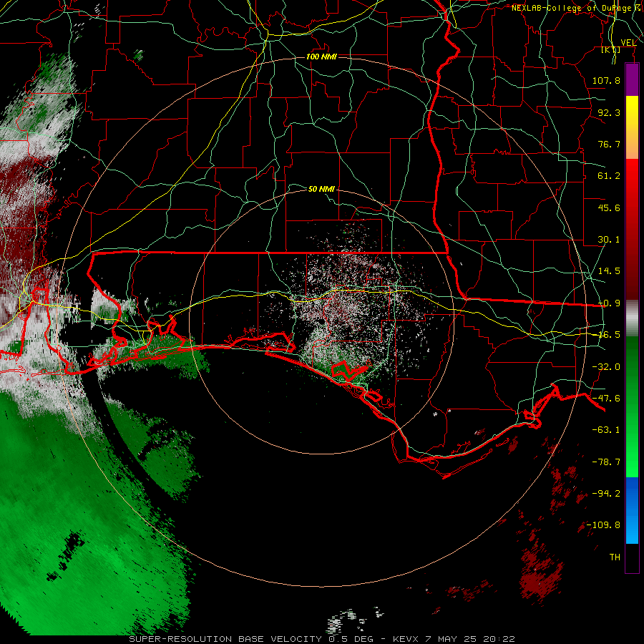This screenshot has height=644, width=644.
Task: Click the -32.0 velocity legend value
Action: coord(606,367)
